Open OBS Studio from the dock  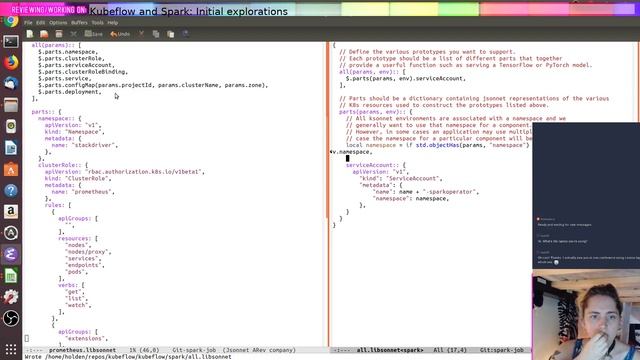pyautogui.click(x=11, y=318)
